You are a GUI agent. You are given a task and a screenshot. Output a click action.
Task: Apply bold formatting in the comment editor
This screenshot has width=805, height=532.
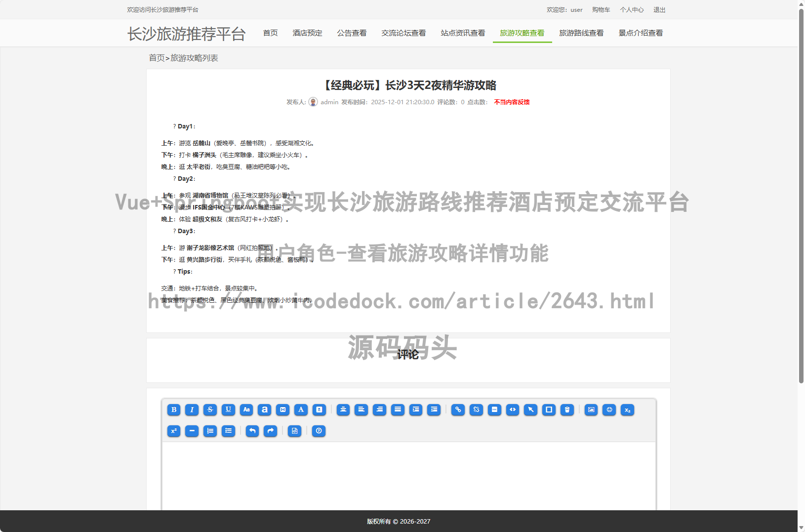pyautogui.click(x=173, y=409)
